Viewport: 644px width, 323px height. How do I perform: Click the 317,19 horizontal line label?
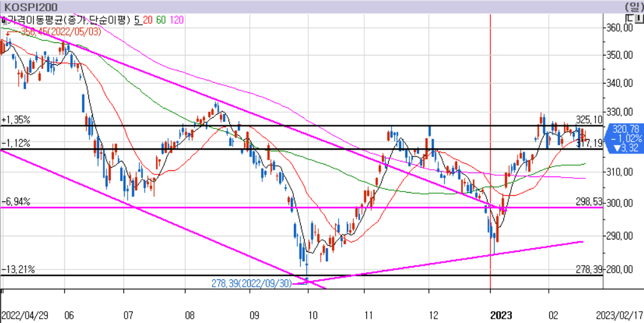589,143
